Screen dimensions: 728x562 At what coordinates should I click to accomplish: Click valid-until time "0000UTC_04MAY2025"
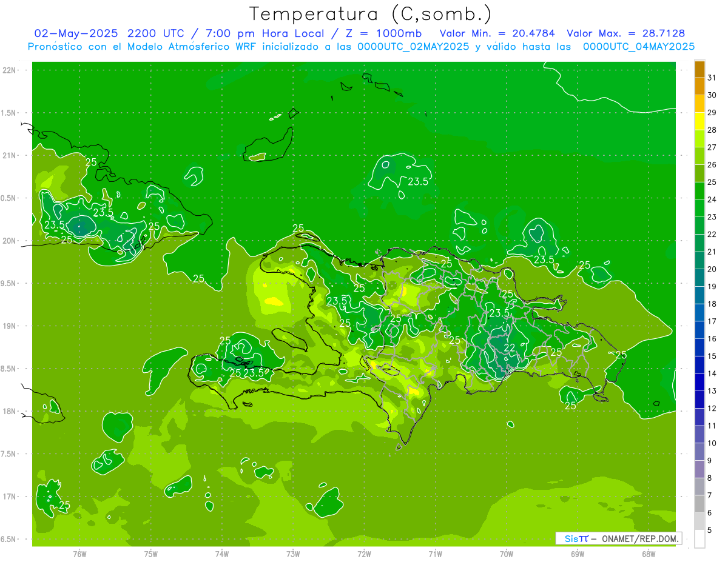pos(638,46)
